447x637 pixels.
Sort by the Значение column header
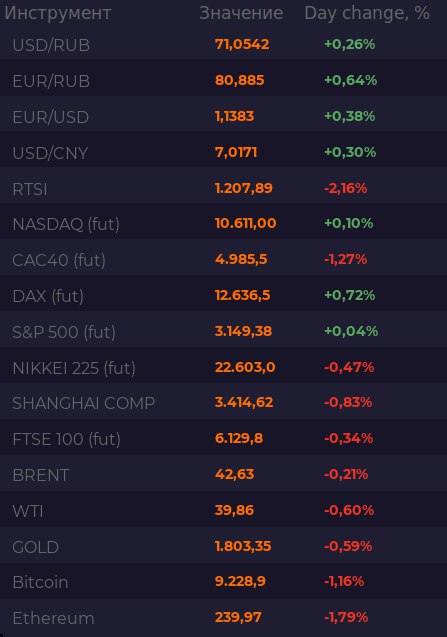241,13
